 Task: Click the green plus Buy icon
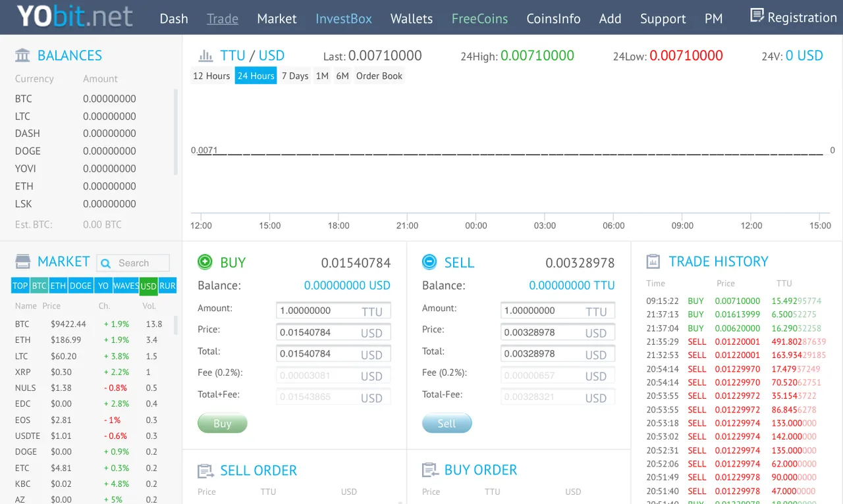coord(205,262)
